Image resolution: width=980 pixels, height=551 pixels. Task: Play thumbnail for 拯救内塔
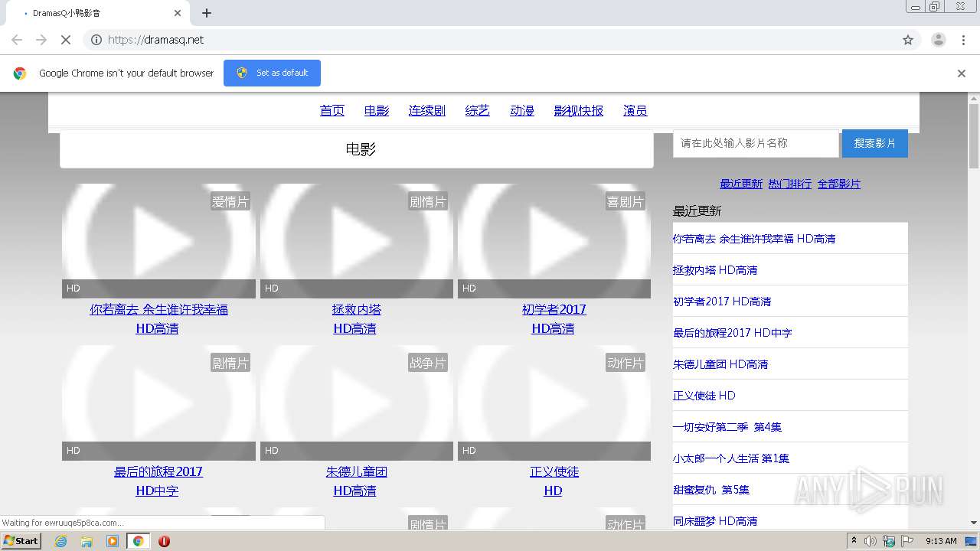pos(357,241)
